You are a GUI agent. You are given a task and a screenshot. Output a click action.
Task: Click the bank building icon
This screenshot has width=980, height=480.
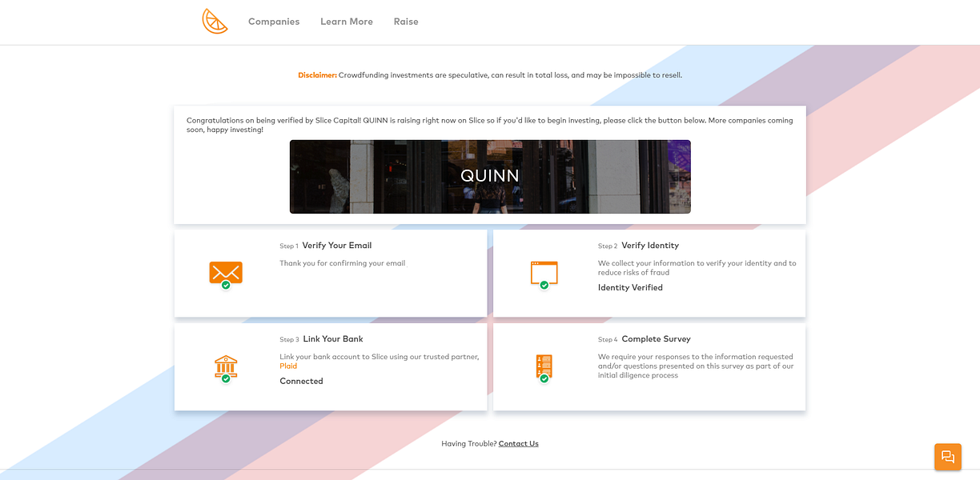coord(226,369)
